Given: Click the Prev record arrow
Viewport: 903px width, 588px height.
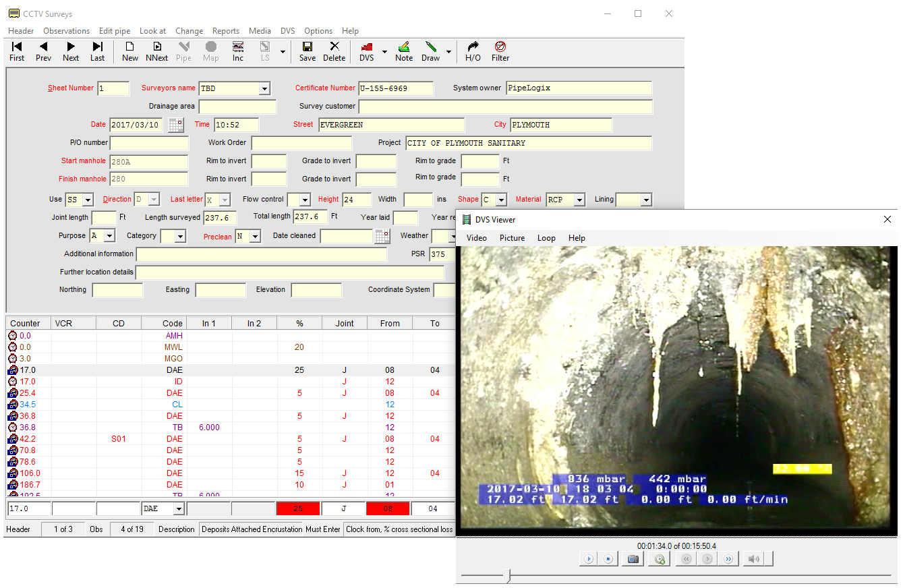Looking at the screenshot, I should [43, 51].
